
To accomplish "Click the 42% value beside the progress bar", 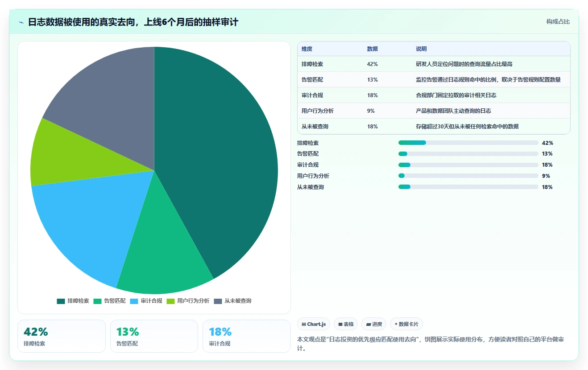I will 547,143.
